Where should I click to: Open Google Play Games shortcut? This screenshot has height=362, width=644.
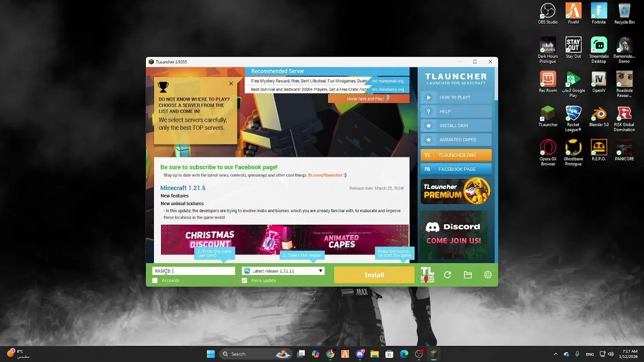pyautogui.click(x=573, y=84)
